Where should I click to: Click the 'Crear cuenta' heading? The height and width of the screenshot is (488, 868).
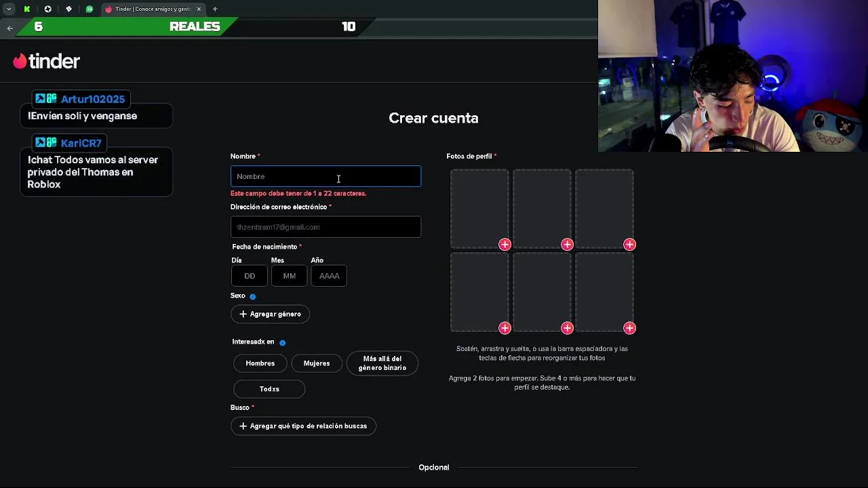[434, 118]
